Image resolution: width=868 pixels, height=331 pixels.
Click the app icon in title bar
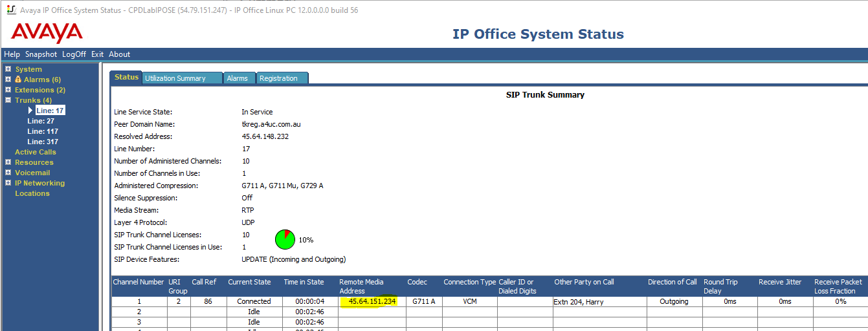coord(10,10)
